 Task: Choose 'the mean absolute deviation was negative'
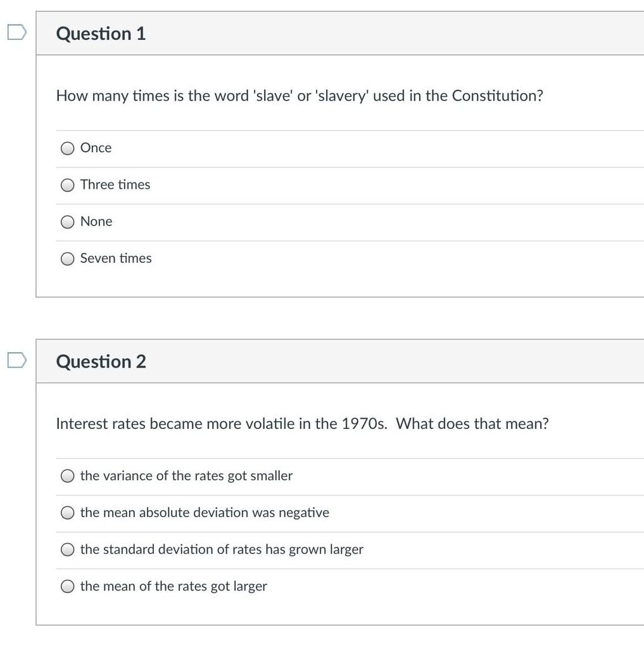point(67,513)
